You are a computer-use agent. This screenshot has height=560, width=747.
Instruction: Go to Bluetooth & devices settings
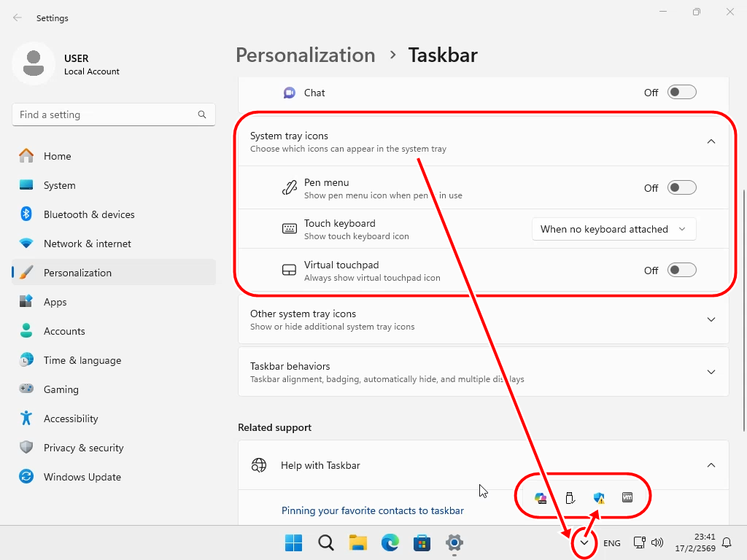pos(89,214)
